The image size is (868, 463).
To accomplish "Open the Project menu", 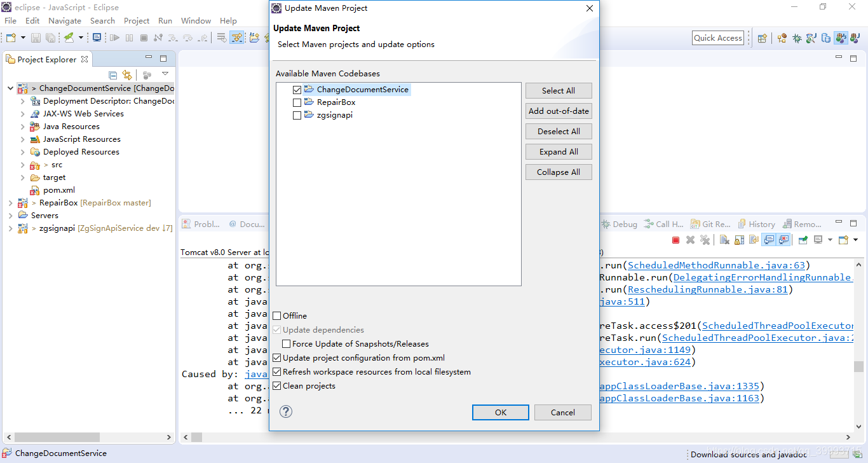I will (137, 20).
